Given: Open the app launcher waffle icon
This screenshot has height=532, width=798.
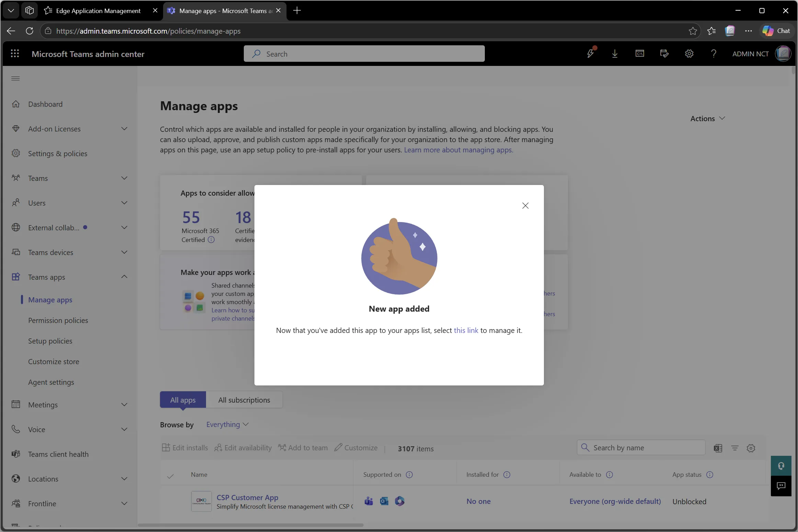Looking at the screenshot, I should (15, 54).
